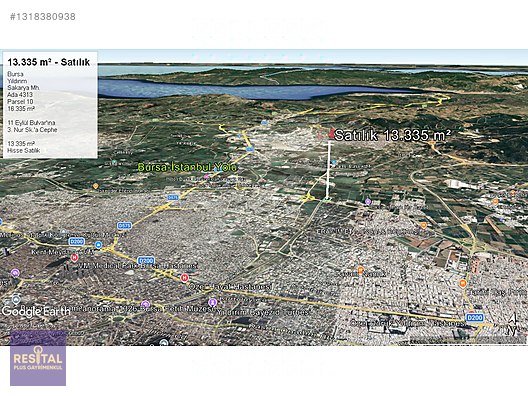Click the info box title 13.335 m² - Satılık
The height and width of the screenshot is (396, 528).
pyautogui.click(x=49, y=62)
